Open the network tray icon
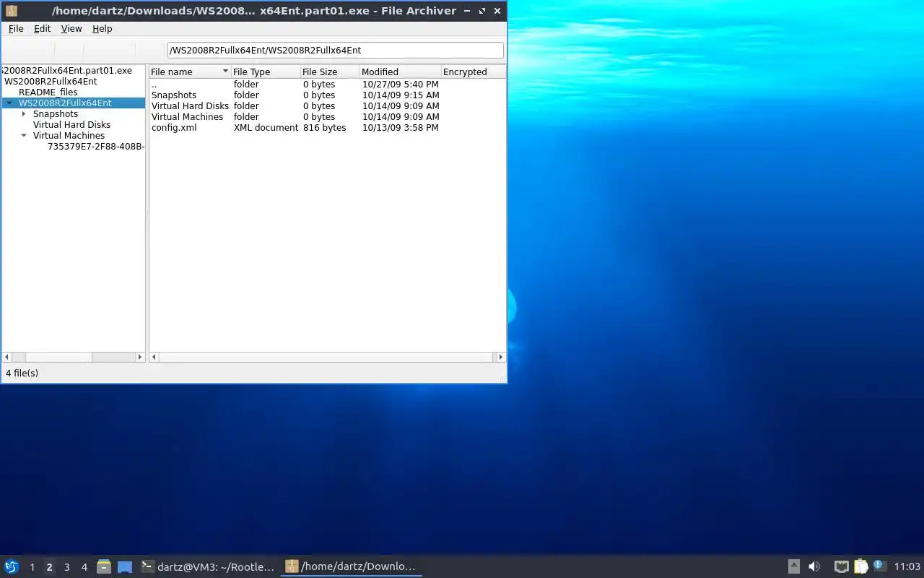This screenshot has width=924, height=578. click(x=841, y=567)
